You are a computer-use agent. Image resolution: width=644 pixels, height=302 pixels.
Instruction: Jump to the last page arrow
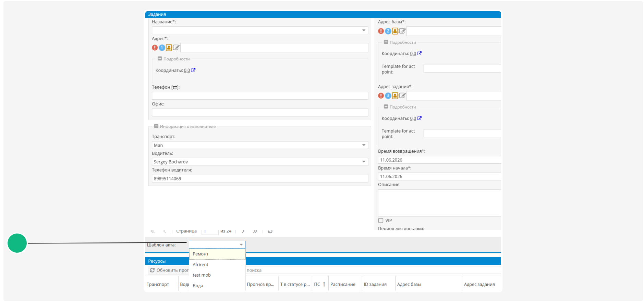(x=255, y=231)
